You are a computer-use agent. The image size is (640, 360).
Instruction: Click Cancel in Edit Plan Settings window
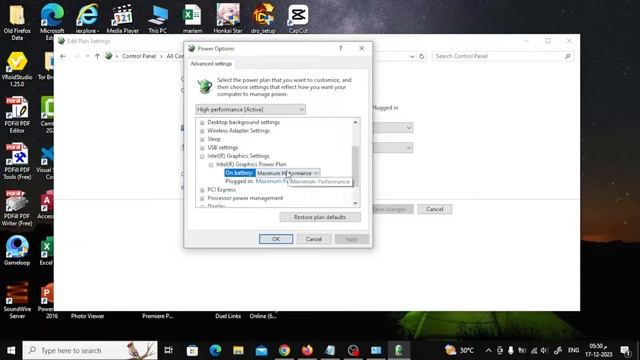[x=434, y=209]
